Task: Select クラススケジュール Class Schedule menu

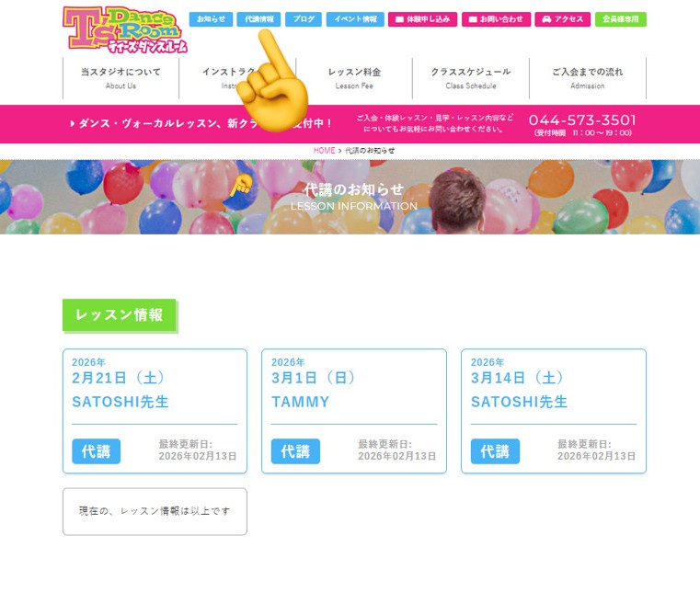Action: (x=471, y=78)
